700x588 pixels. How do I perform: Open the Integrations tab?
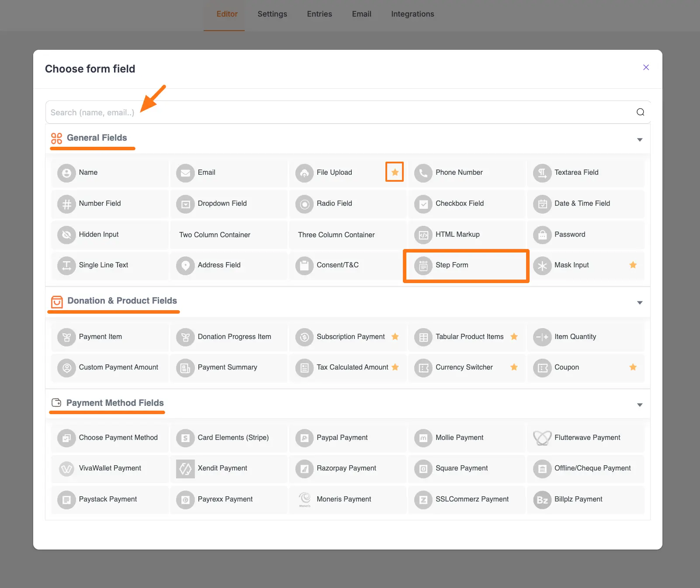pos(412,14)
